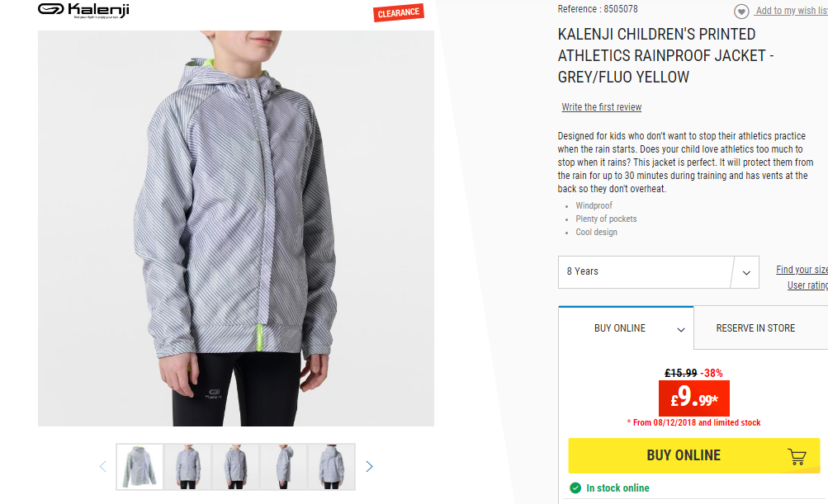The height and width of the screenshot is (504, 828).
Task: Select the back-view hooded jacket thumbnail
Action: 332,467
